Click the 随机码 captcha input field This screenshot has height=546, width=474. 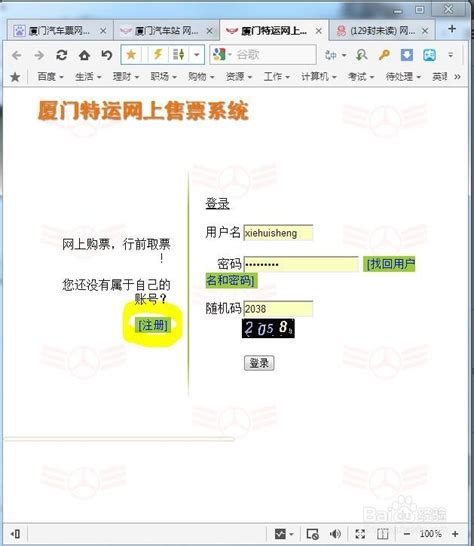coord(278,309)
